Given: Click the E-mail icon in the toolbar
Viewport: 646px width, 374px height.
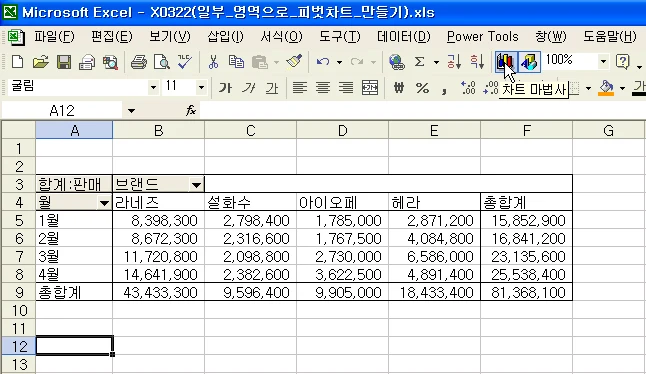Looking at the screenshot, I should [87, 62].
